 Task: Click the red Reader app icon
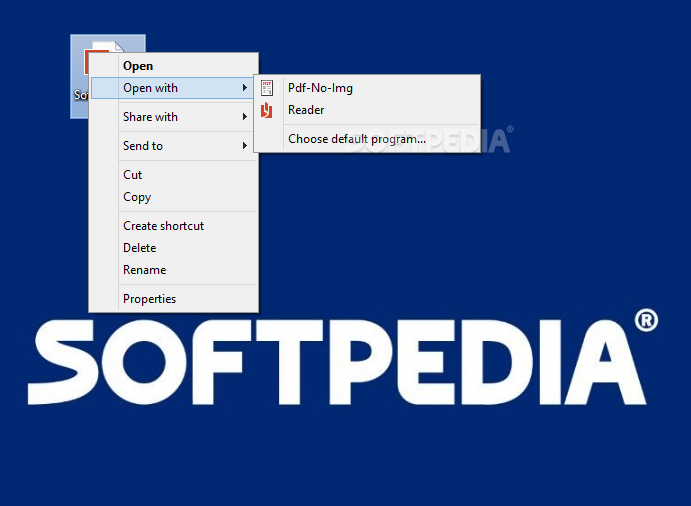coord(267,110)
